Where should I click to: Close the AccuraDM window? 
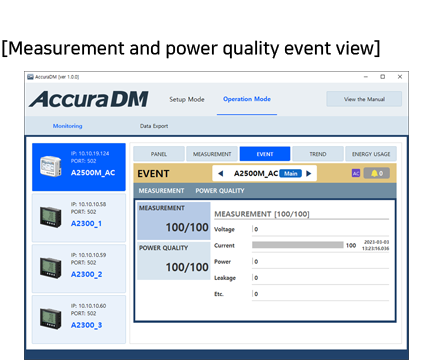pos(400,77)
